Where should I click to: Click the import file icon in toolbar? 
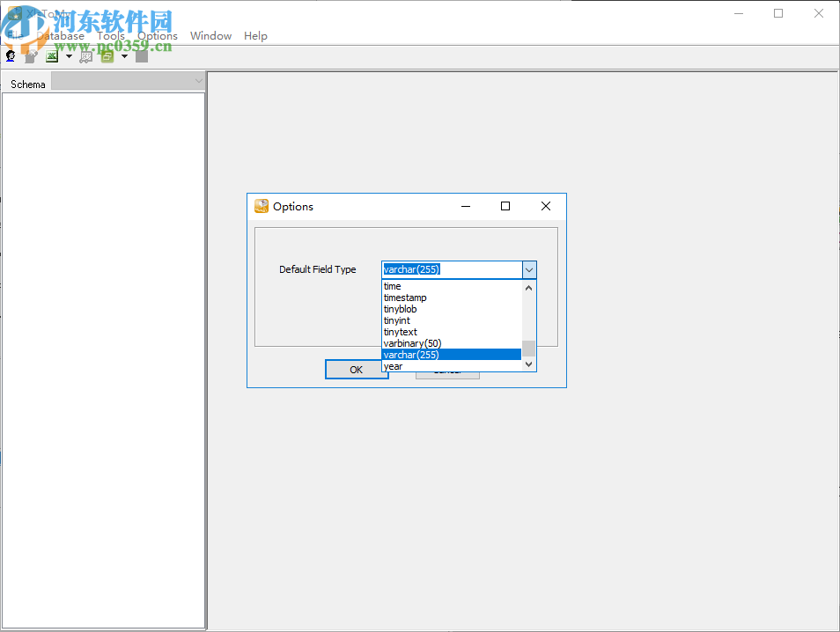click(31, 55)
